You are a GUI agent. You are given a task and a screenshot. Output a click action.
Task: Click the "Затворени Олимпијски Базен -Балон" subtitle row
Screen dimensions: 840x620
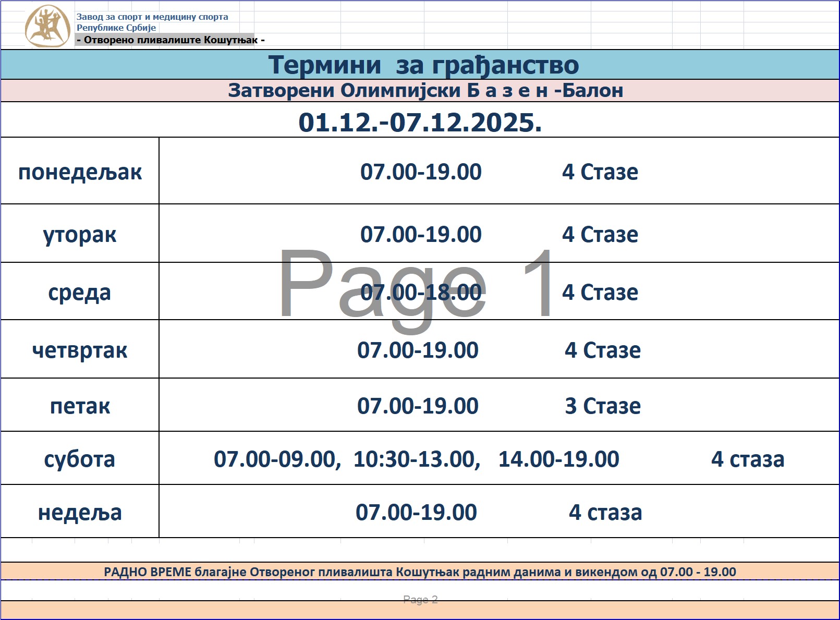[x=425, y=91]
